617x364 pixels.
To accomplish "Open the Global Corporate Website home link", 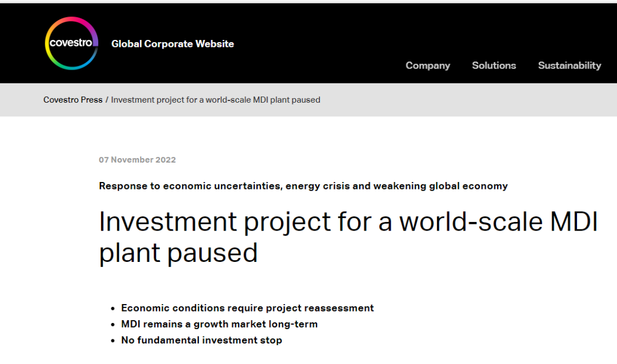I will click(173, 44).
